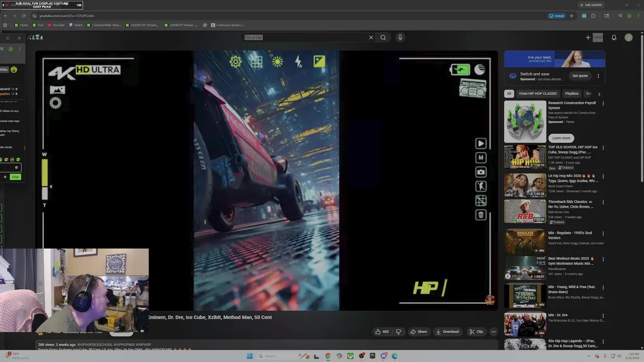The height and width of the screenshot is (362, 644).
Task: Open more actions ellipsis under the video
Action: (x=494, y=332)
